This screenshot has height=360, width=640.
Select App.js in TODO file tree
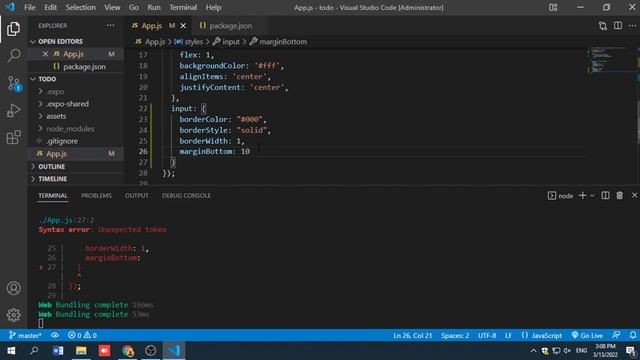click(x=56, y=154)
